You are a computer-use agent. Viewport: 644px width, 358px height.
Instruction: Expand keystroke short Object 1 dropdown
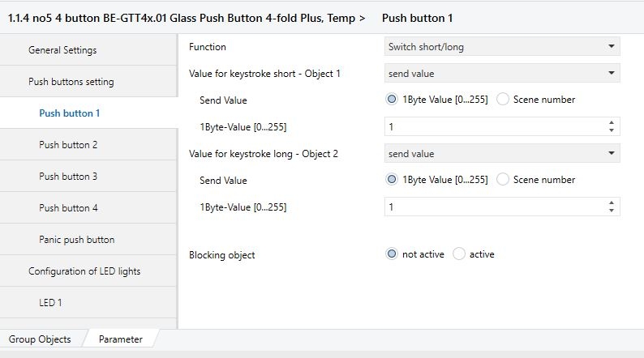pyautogui.click(x=502, y=74)
